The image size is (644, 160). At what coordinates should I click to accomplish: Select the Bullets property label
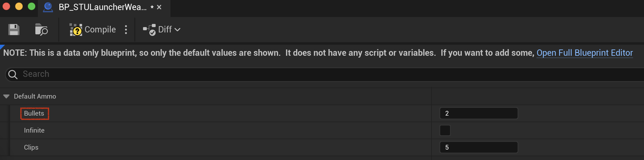point(34,113)
